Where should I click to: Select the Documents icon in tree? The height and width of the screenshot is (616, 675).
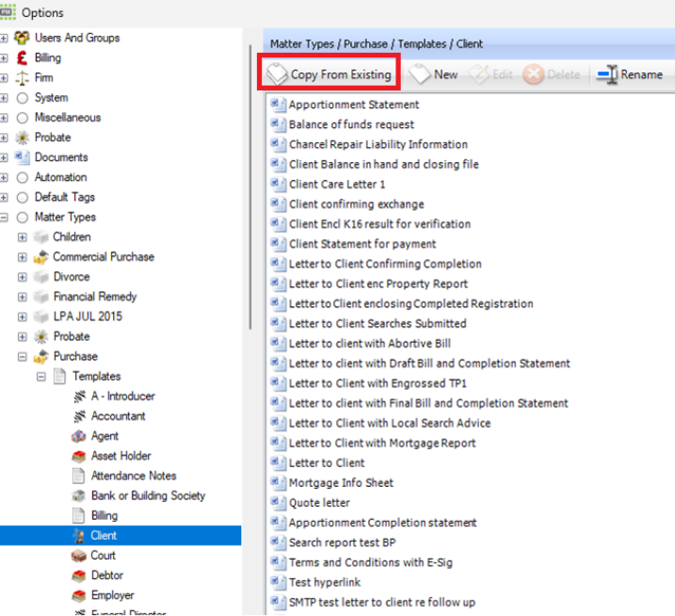pyautogui.click(x=22, y=157)
